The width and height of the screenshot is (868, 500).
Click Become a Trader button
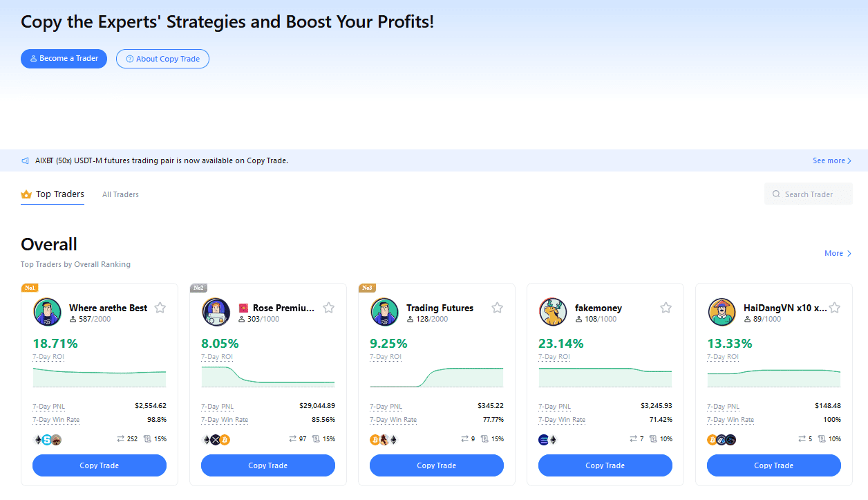pyautogui.click(x=64, y=59)
